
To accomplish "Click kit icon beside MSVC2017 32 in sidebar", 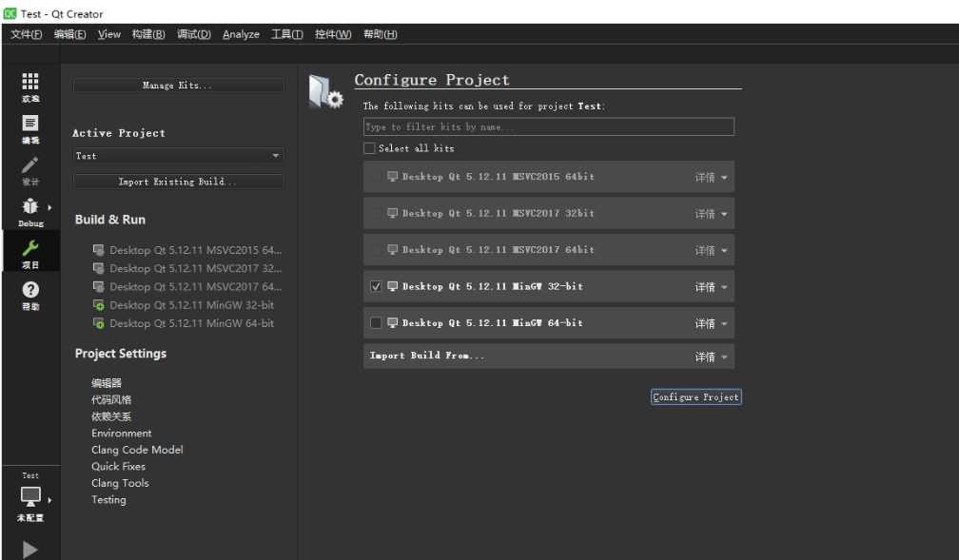I will [x=98, y=268].
